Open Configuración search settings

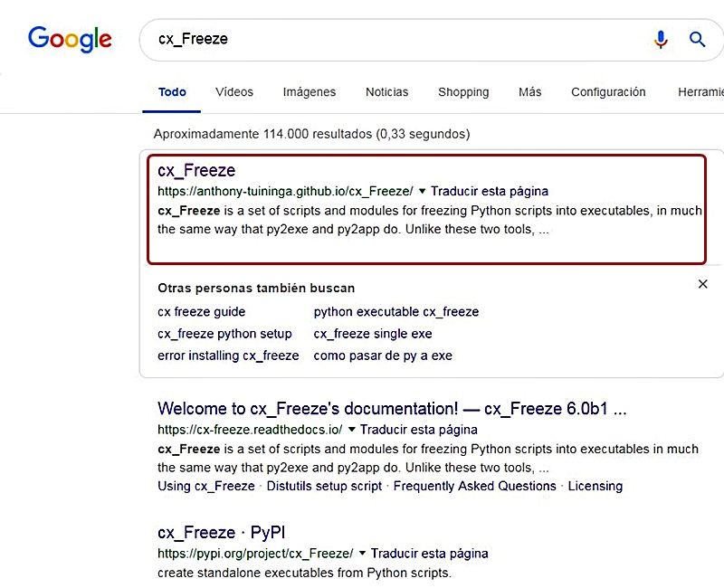tap(608, 92)
